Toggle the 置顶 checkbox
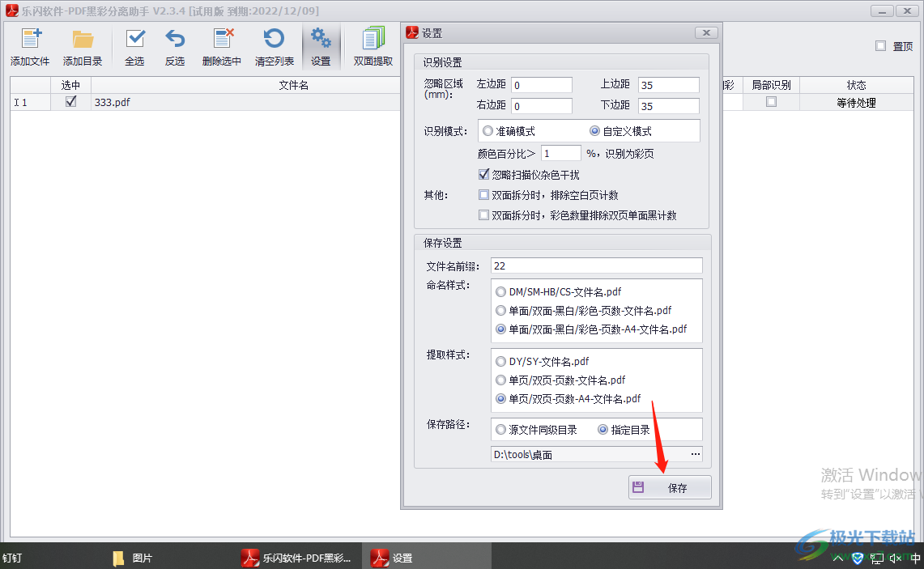This screenshot has width=924, height=569. tap(880, 46)
